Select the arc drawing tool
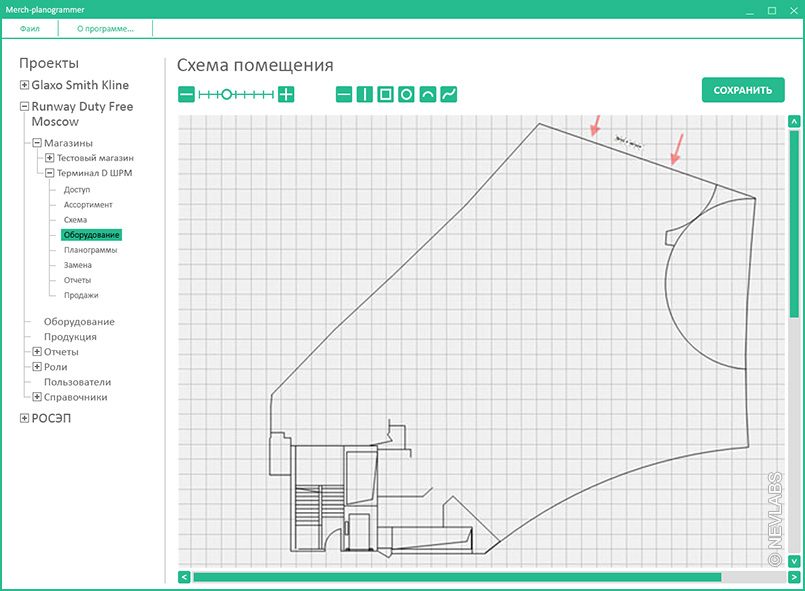Screen dimensions: 805x591 pos(428,95)
